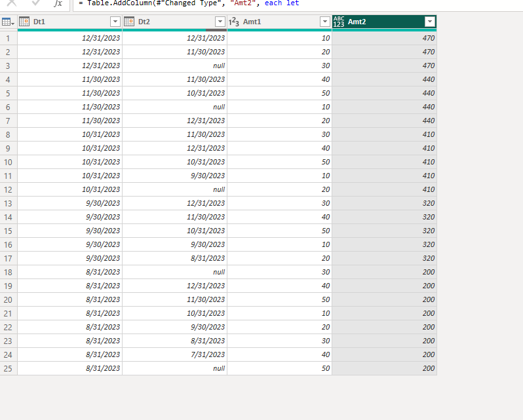Click null Dt2 cell in row 18
This screenshot has height=420, width=523.
click(x=174, y=272)
